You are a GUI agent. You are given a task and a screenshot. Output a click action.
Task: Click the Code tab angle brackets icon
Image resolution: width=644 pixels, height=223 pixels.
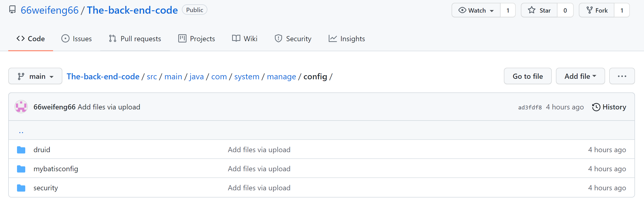click(x=21, y=39)
